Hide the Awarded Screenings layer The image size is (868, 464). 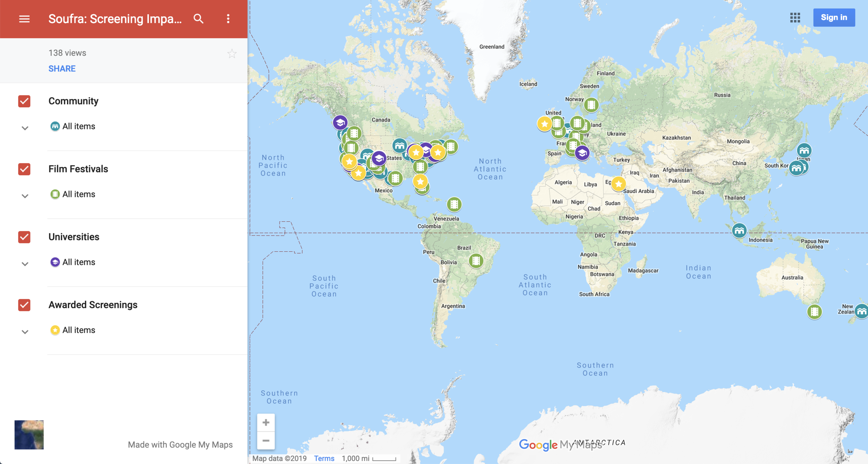[24, 305]
